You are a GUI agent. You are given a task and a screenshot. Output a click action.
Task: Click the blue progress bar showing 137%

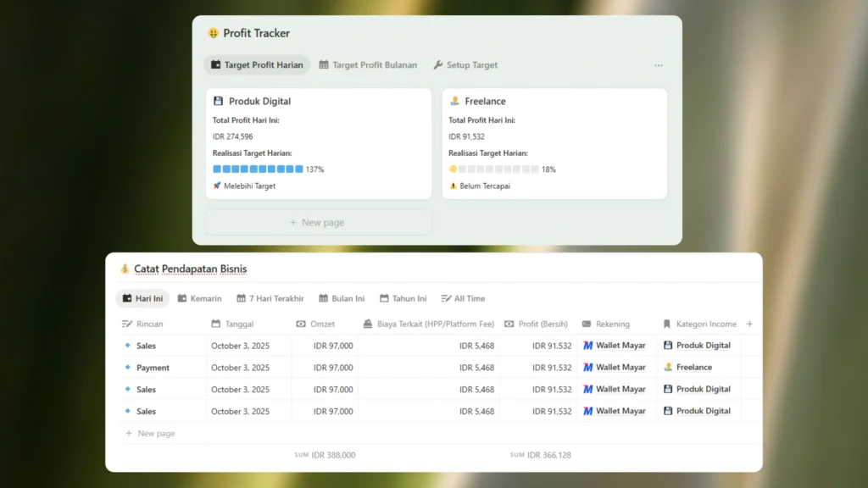click(x=258, y=169)
